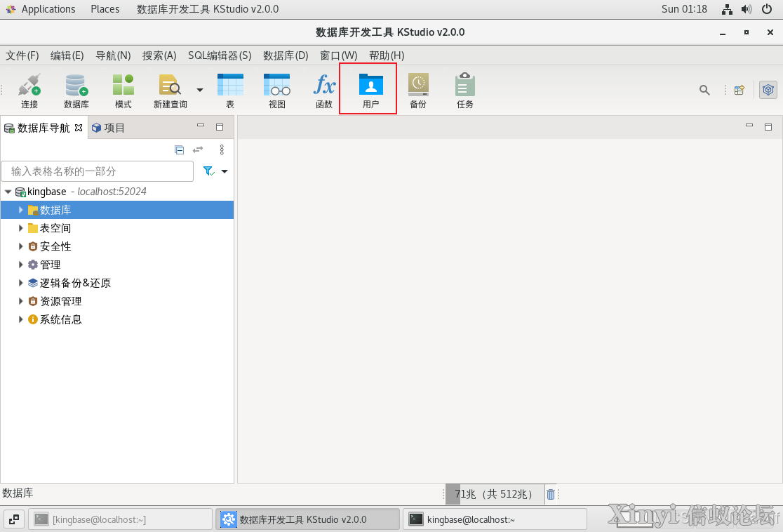Image resolution: width=783 pixels, height=532 pixels.
Task: Click the trash garbage collection icon
Action: pos(550,494)
